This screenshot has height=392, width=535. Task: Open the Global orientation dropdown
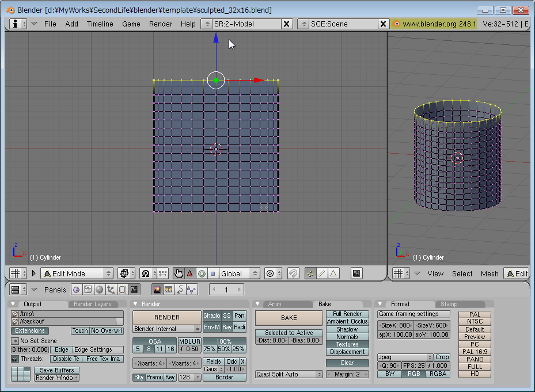[x=238, y=273]
